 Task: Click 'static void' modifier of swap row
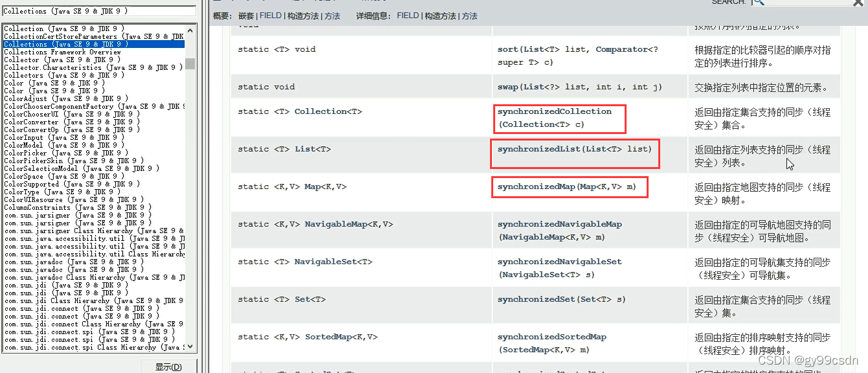coord(266,87)
